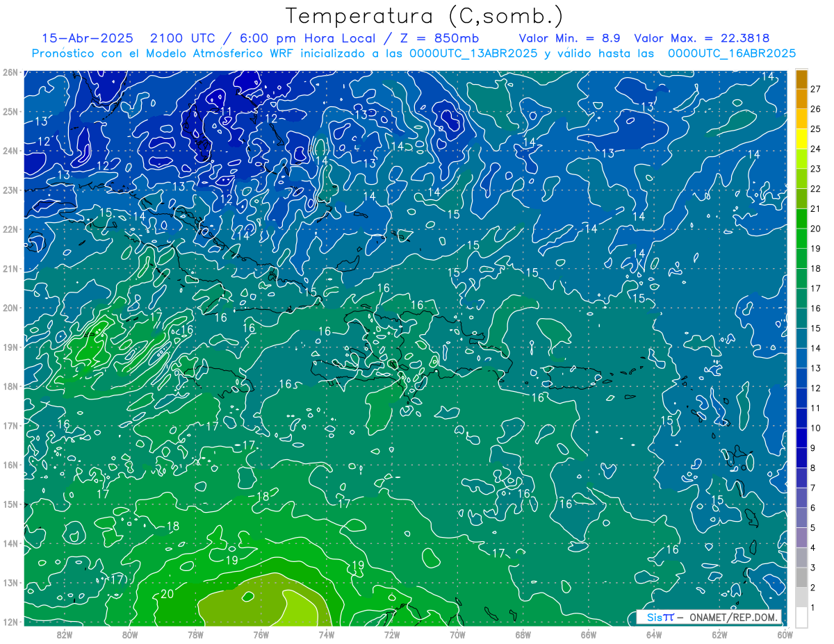Click the 12N latitude axis label

tap(10, 622)
